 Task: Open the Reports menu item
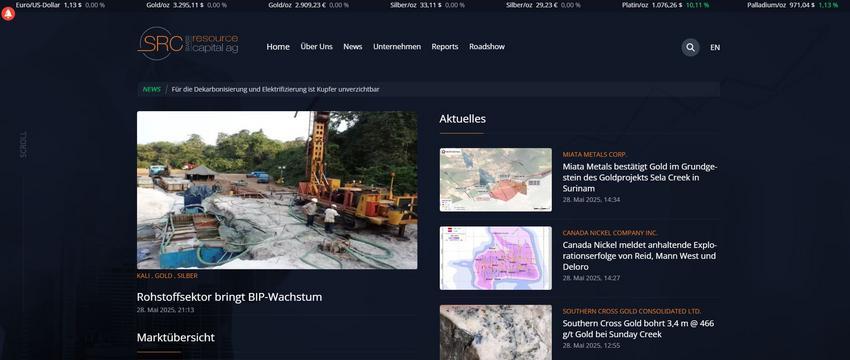tap(445, 47)
